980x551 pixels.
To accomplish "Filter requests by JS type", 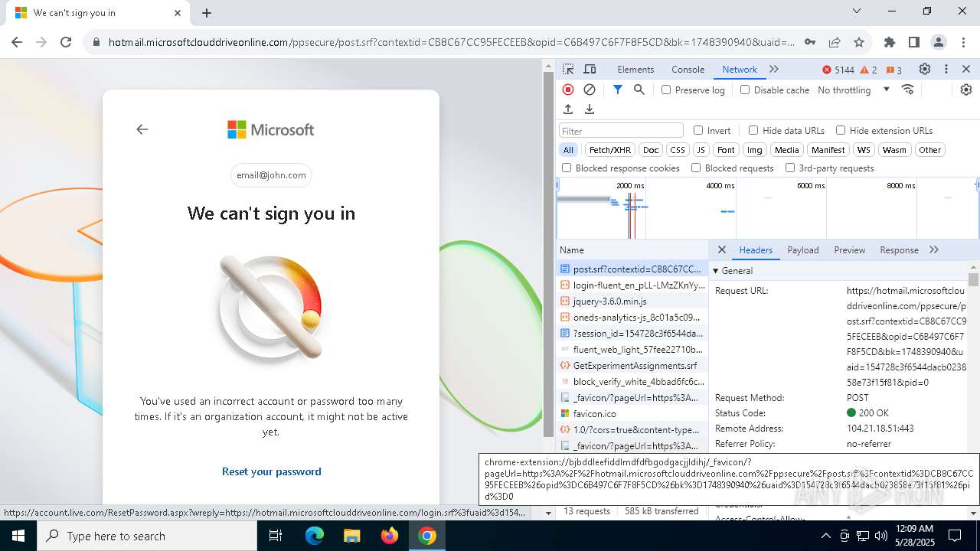I will point(701,150).
